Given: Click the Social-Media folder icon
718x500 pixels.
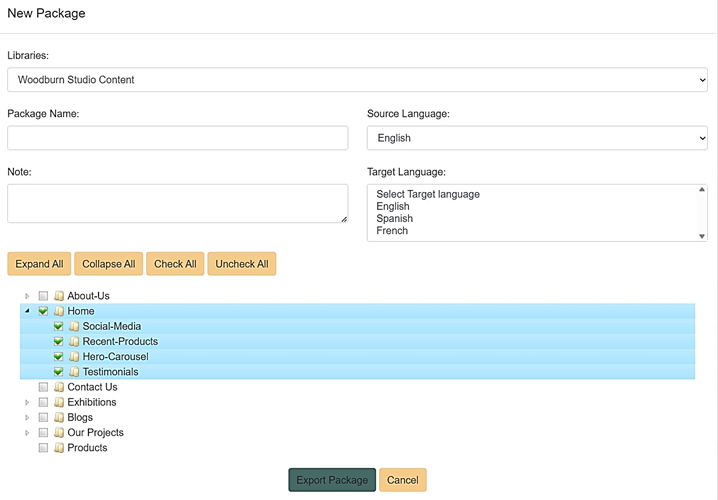Looking at the screenshot, I should pos(74,326).
